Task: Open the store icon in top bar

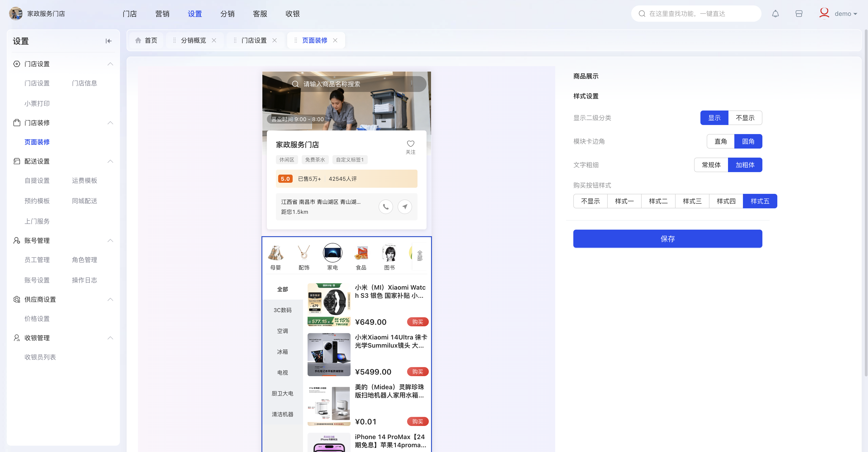Action: point(799,14)
